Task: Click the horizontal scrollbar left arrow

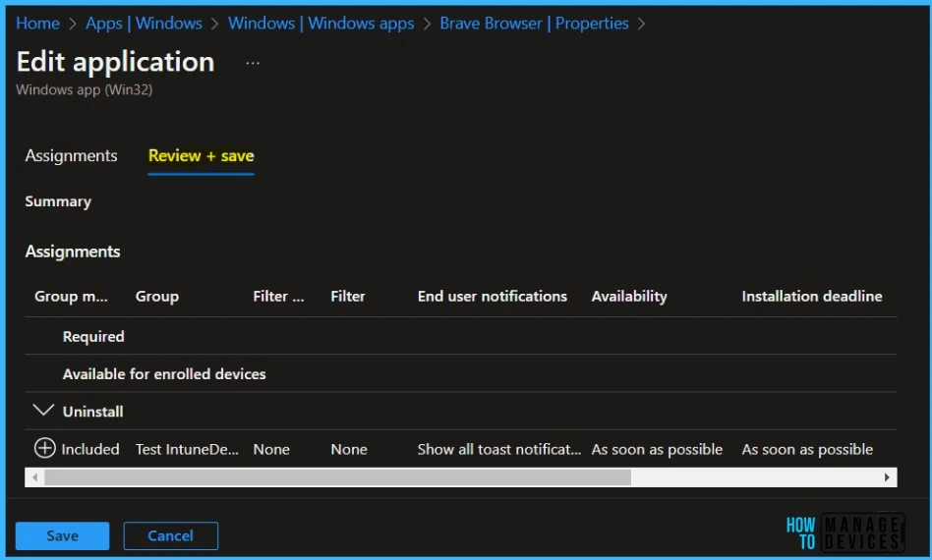Action: pos(35,477)
